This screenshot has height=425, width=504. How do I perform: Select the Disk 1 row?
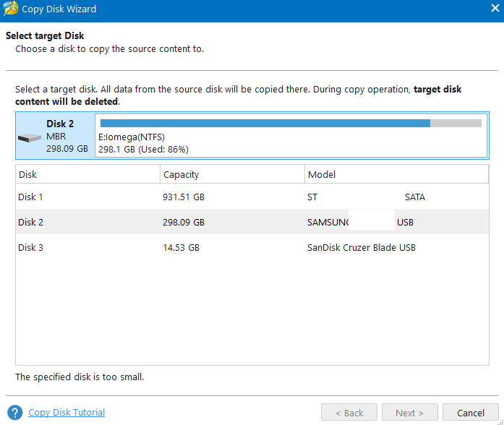pos(252,197)
